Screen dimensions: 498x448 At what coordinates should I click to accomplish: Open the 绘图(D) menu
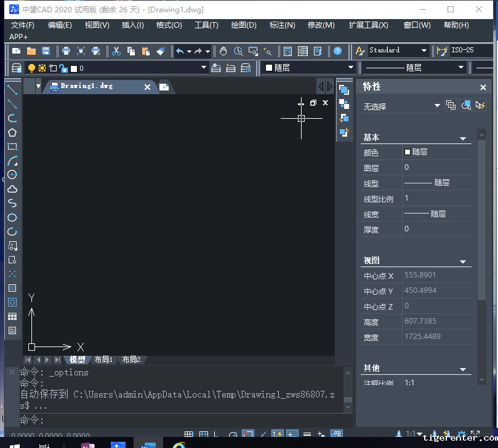[x=243, y=25]
